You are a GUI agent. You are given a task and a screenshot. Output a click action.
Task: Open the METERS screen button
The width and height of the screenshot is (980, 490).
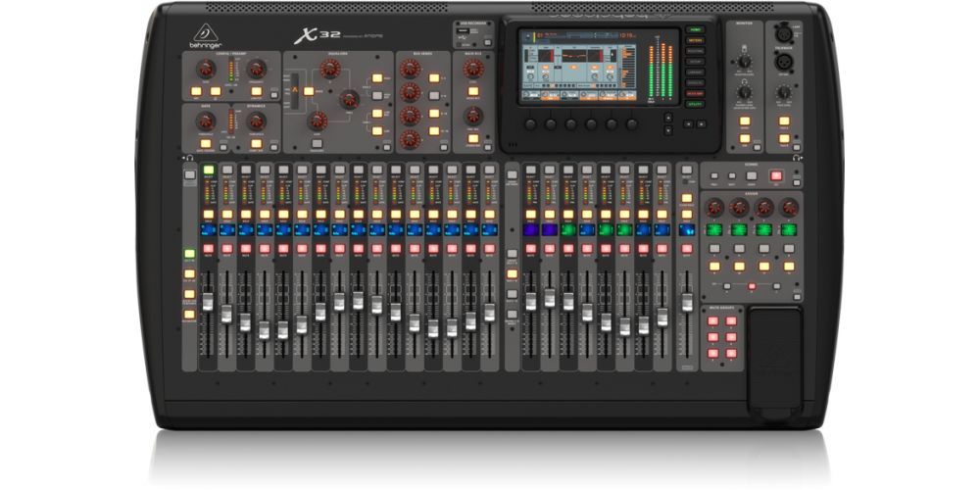tap(695, 40)
